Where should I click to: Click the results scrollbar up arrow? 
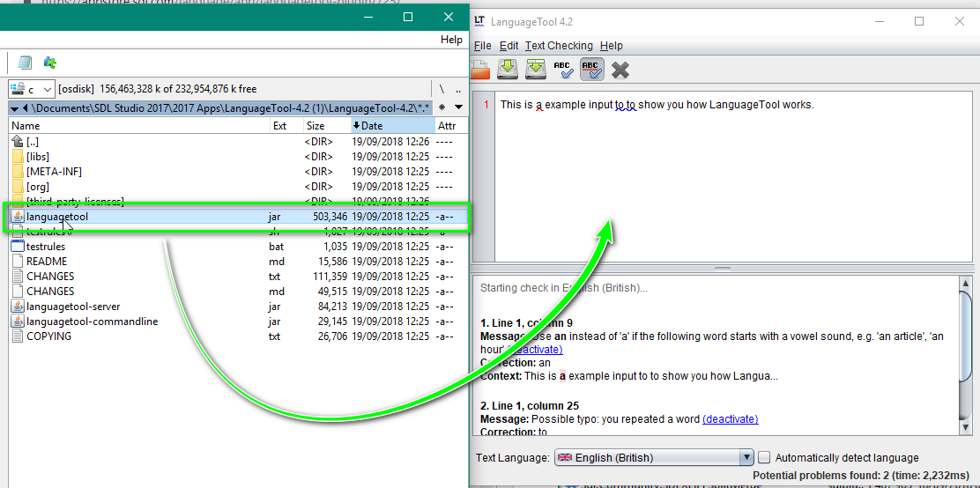click(x=964, y=283)
